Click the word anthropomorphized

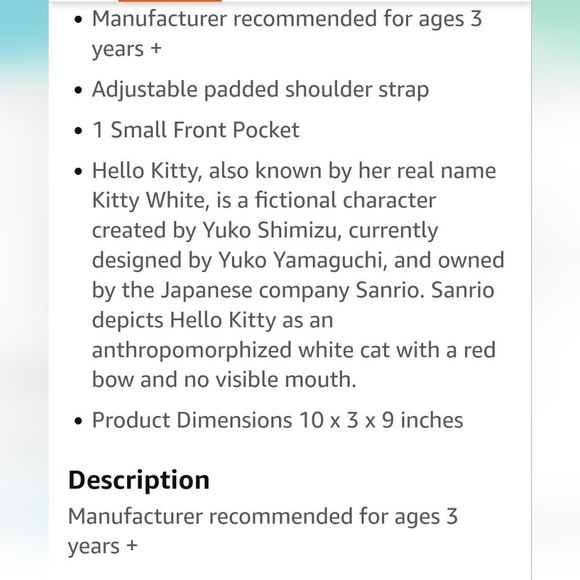192,350
